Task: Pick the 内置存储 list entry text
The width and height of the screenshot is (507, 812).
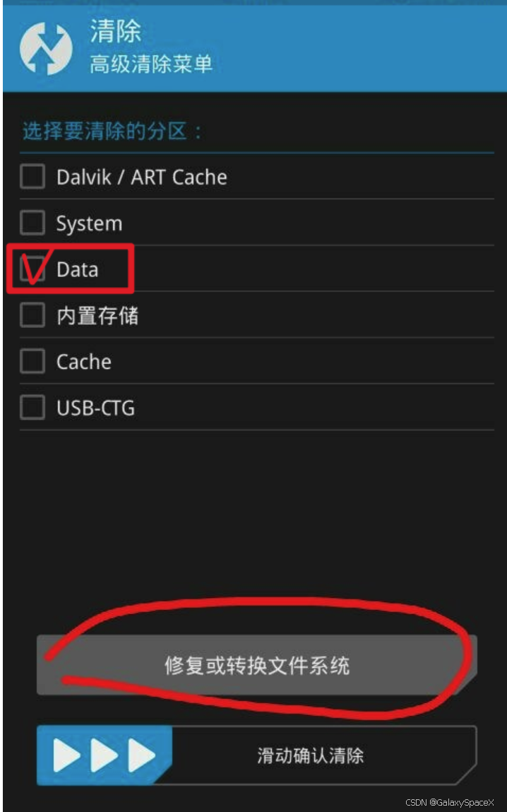Action: 97,315
